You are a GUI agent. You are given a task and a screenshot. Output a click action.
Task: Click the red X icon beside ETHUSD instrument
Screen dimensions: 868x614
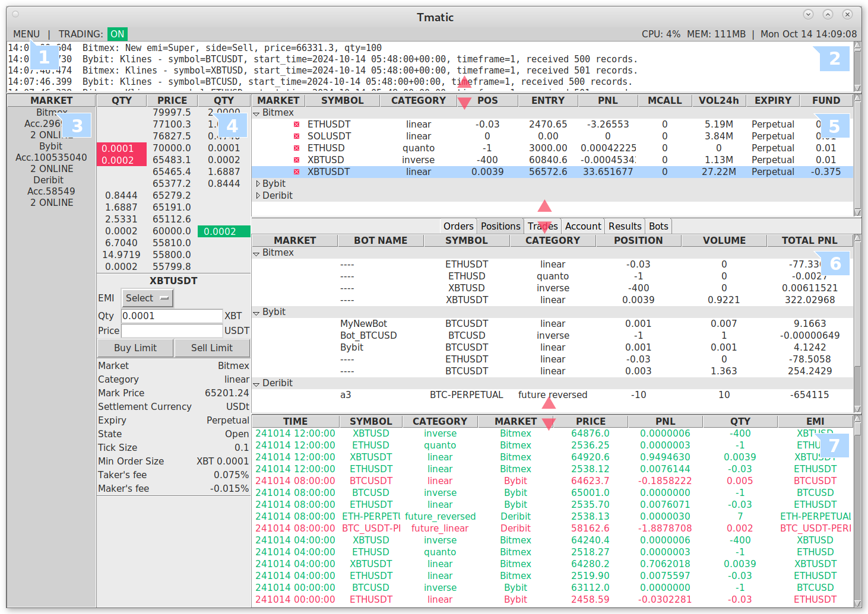point(296,148)
